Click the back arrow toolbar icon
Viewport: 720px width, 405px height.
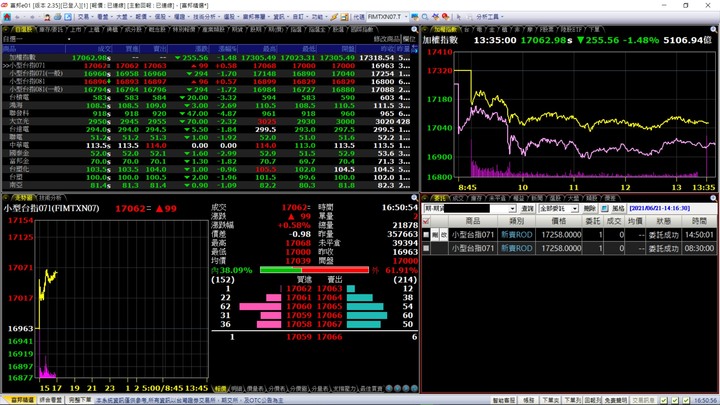point(19,17)
